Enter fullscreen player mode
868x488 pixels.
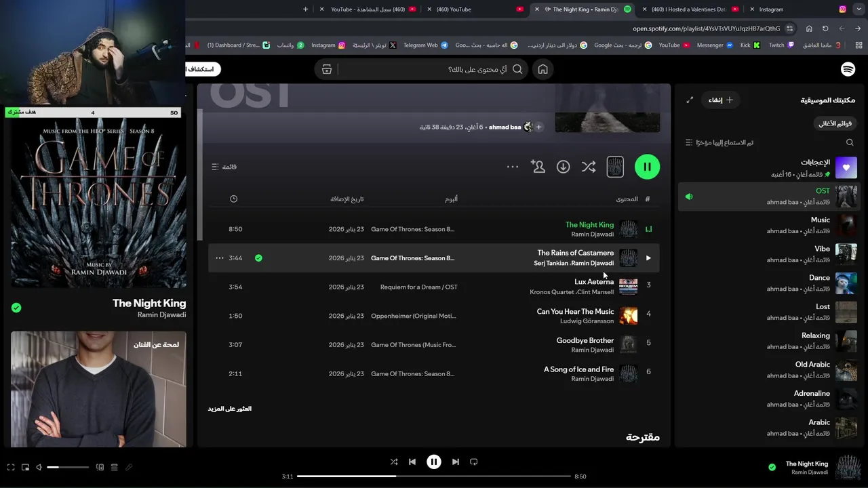point(11,467)
